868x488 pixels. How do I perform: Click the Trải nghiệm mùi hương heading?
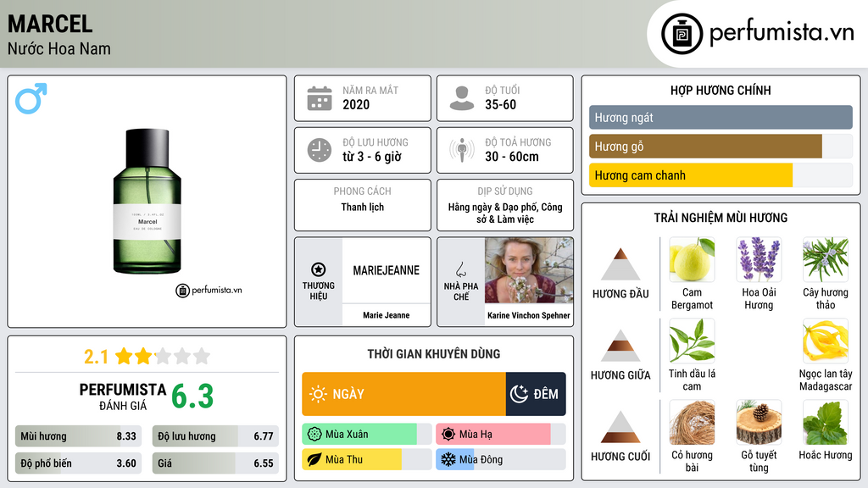(x=721, y=218)
